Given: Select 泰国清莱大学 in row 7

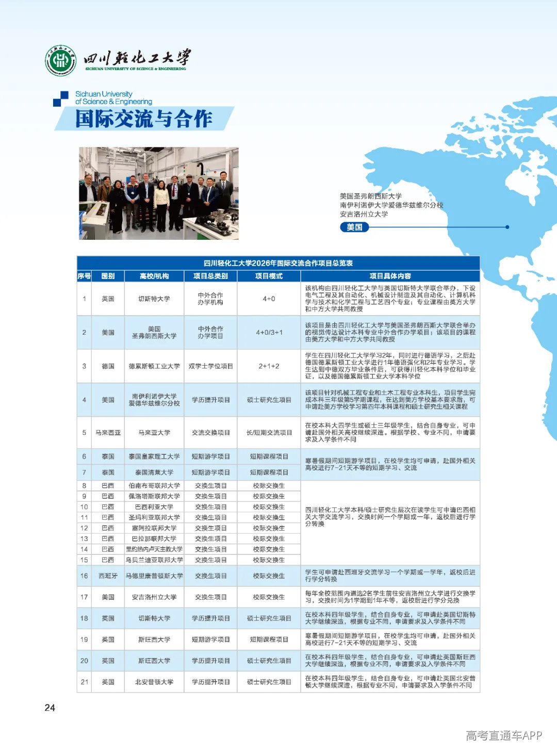Looking at the screenshot, I should click(x=154, y=472).
